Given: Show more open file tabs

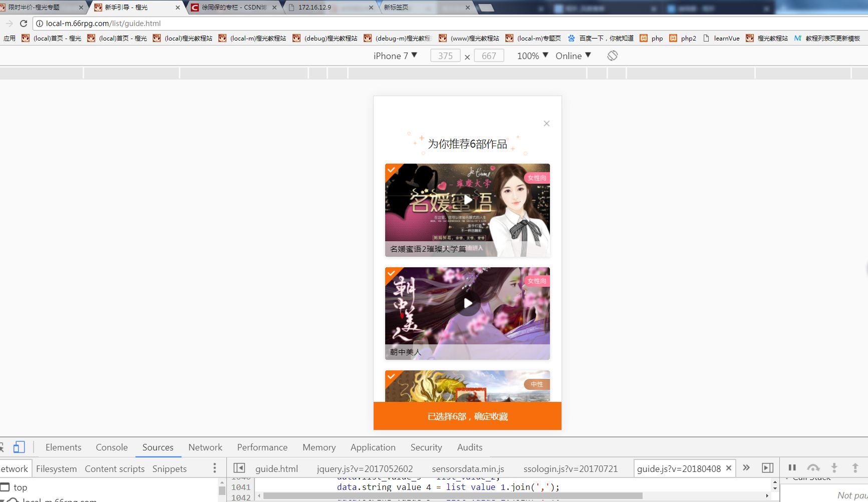Looking at the screenshot, I should point(746,467).
